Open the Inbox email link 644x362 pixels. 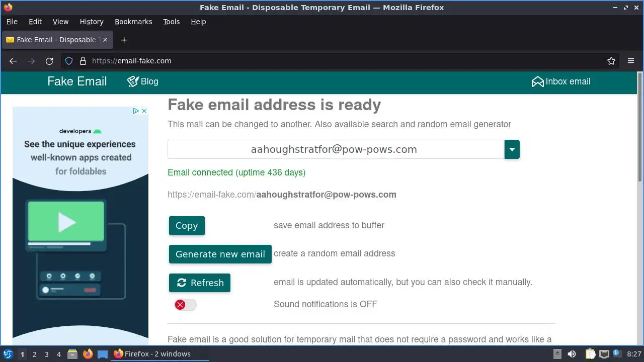(561, 81)
